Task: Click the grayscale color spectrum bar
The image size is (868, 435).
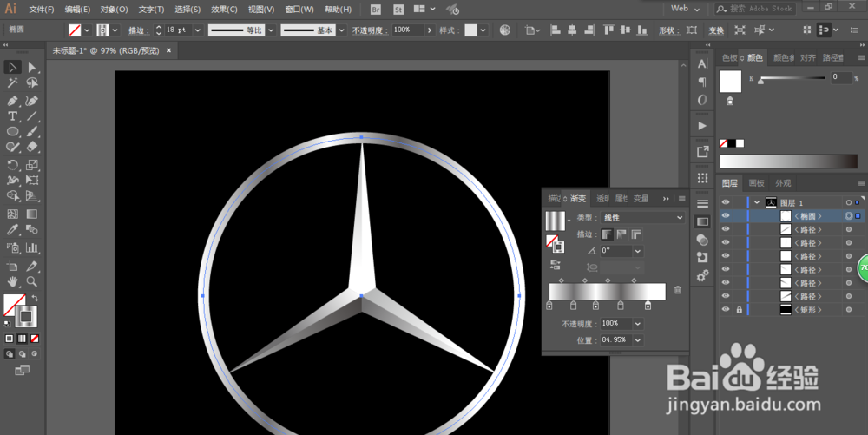Action: pos(788,161)
